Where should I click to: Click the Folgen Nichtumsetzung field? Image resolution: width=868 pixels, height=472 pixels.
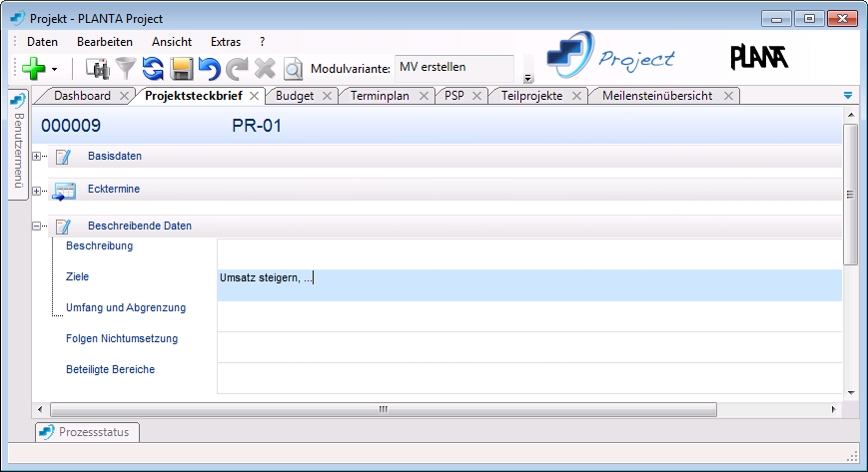[x=529, y=347]
